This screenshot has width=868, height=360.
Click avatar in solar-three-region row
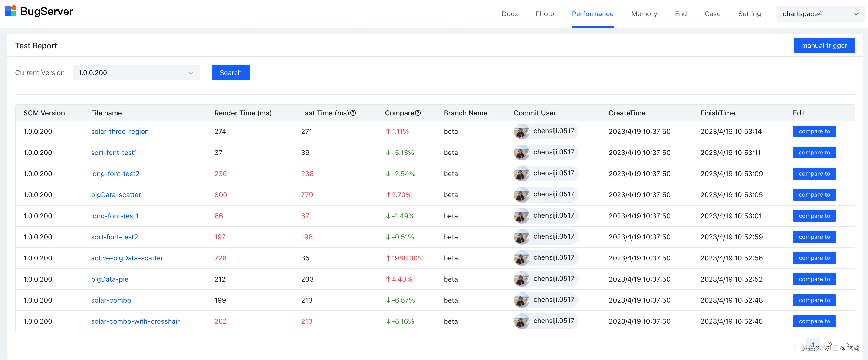point(521,131)
